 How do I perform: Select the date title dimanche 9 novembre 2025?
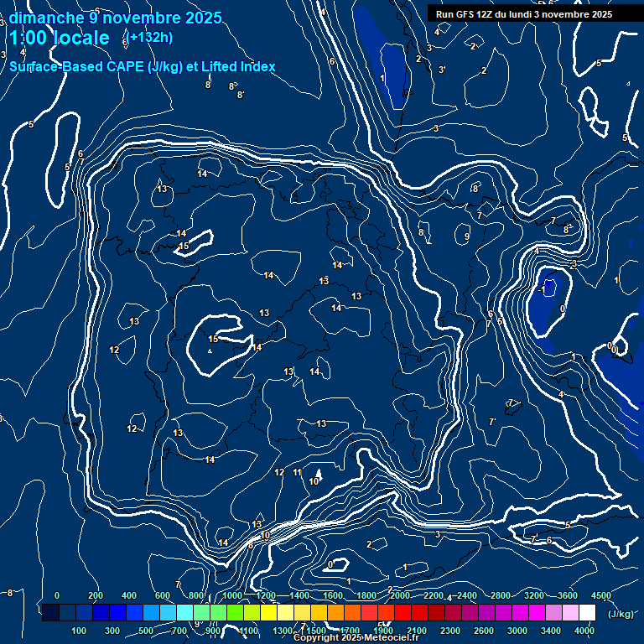tap(115, 18)
